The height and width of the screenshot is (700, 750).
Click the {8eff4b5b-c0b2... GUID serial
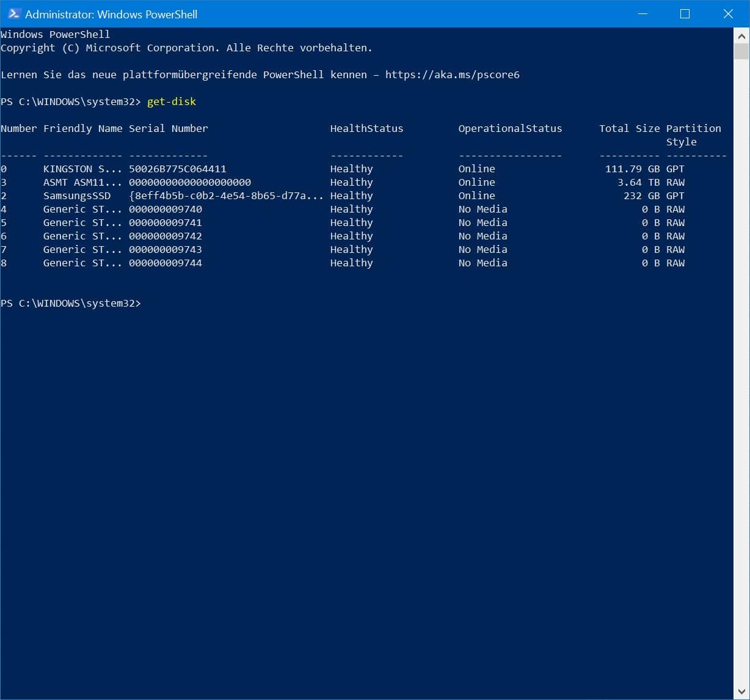(x=227, y=195)
